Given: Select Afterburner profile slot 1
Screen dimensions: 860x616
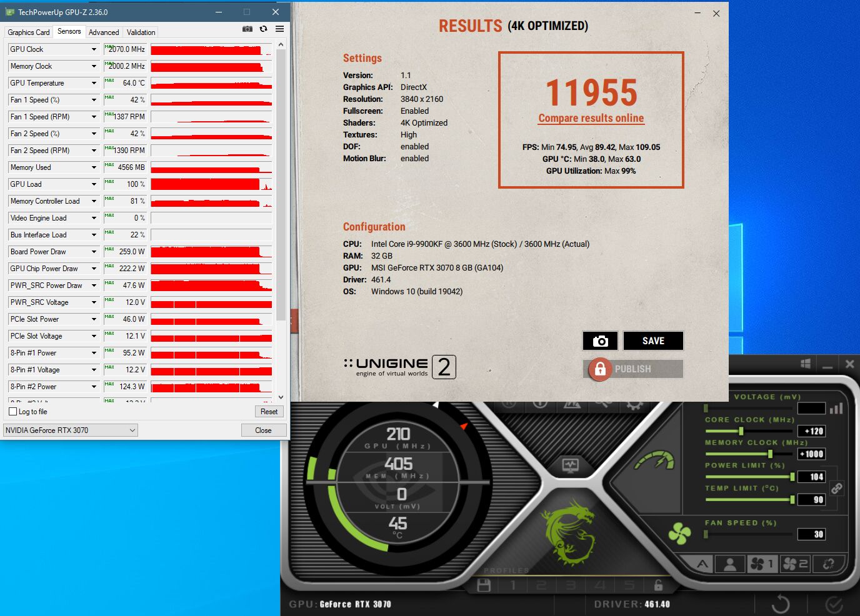Looking at the screenshot, I should tap(513, 585).
